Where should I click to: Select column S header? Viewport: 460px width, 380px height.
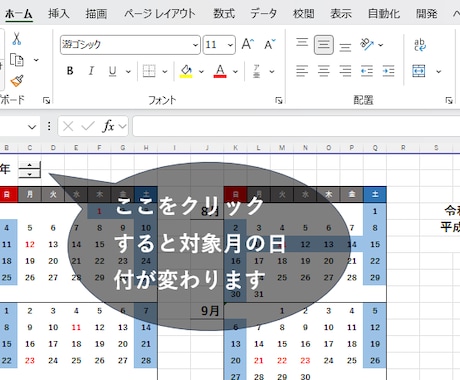pyautogui.click(x=436, y=148)
